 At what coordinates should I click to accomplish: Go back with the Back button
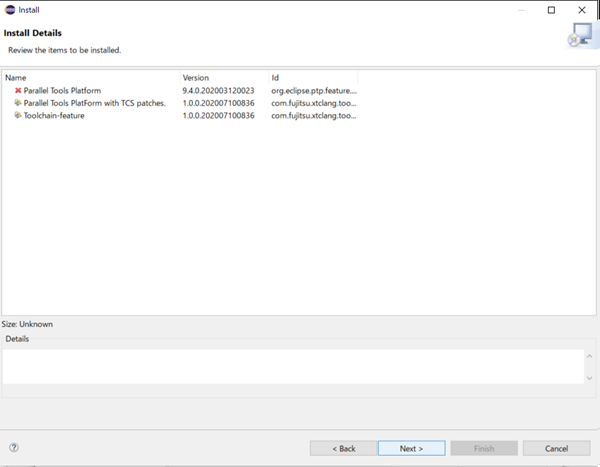pyautogui.click(x=343, y=448)
